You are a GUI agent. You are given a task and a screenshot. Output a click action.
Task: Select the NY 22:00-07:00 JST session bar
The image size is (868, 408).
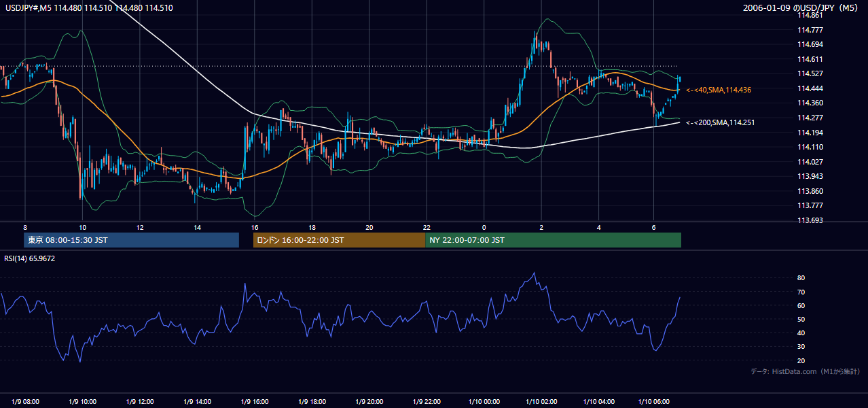point(553,240)
